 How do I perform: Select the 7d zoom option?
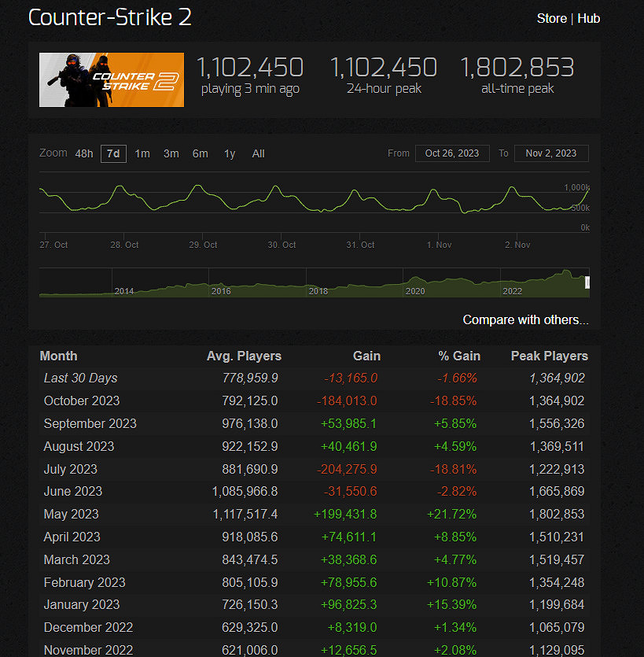[113, 153]
